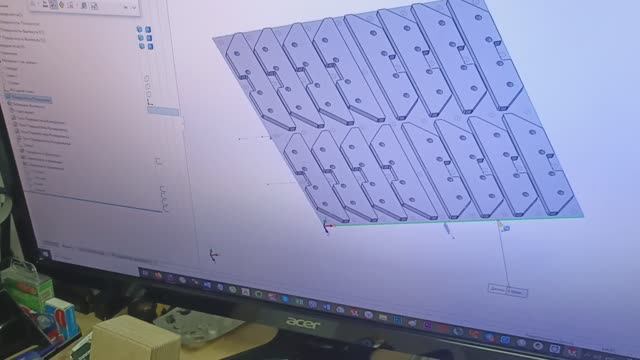640x360 pixels.
Task: Click the right box of the dimension callout
Action: click(x=517, y=292)
